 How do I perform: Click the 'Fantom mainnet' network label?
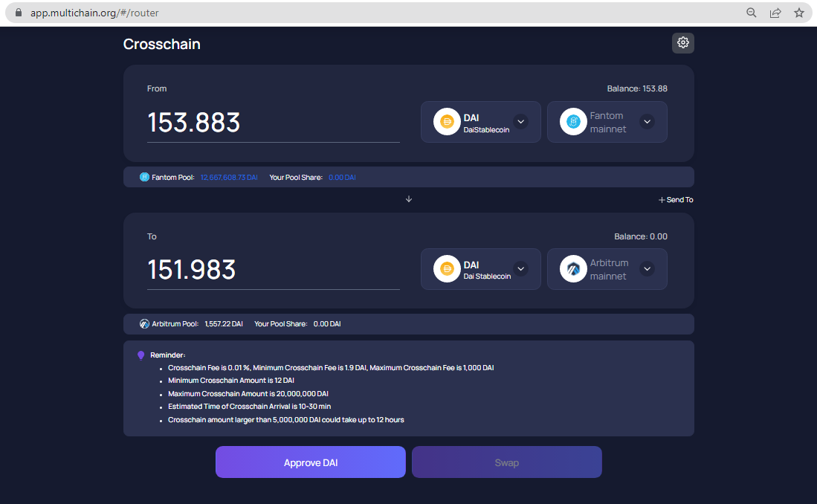pos(608,122)
